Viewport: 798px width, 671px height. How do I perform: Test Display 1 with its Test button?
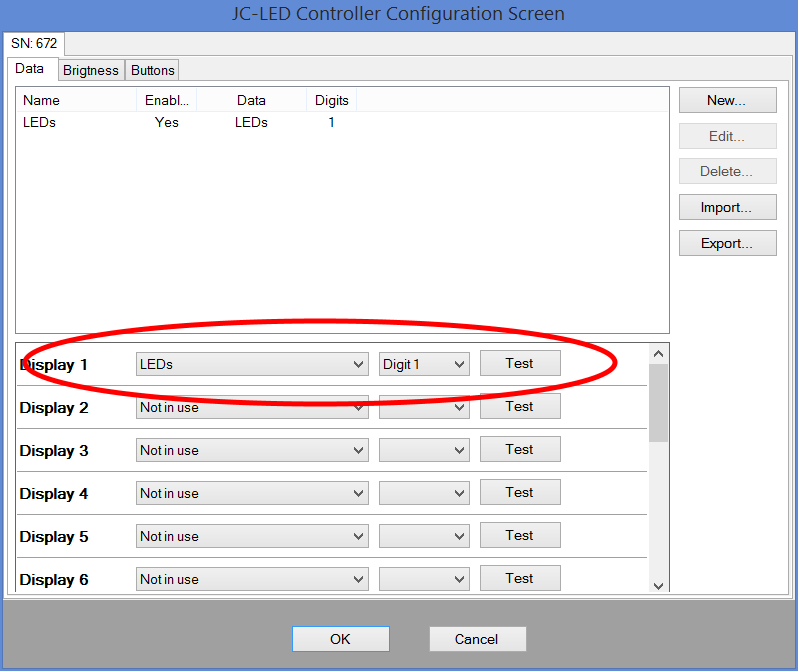520,364
